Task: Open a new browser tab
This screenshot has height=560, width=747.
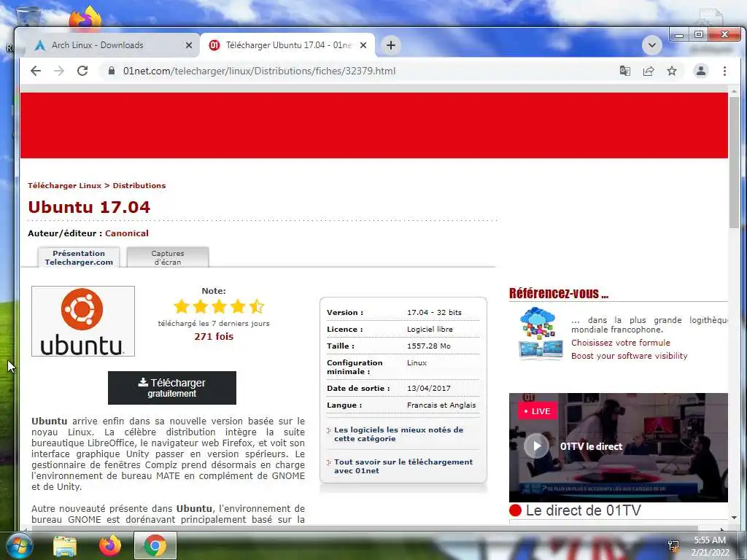Action: tap(391, 45)
